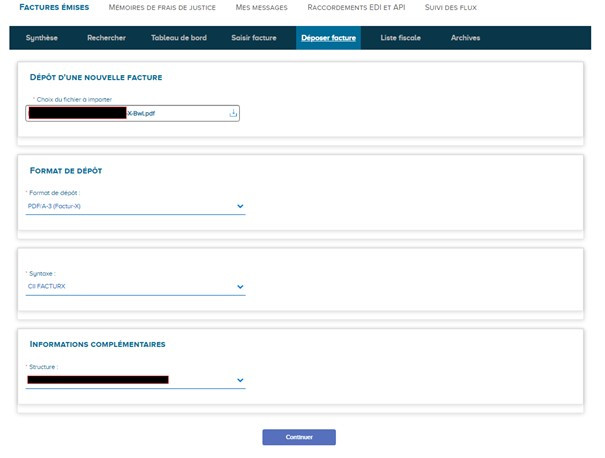Click the file upload icon in file field
The image size is (605, 458).
click(233, 113)
